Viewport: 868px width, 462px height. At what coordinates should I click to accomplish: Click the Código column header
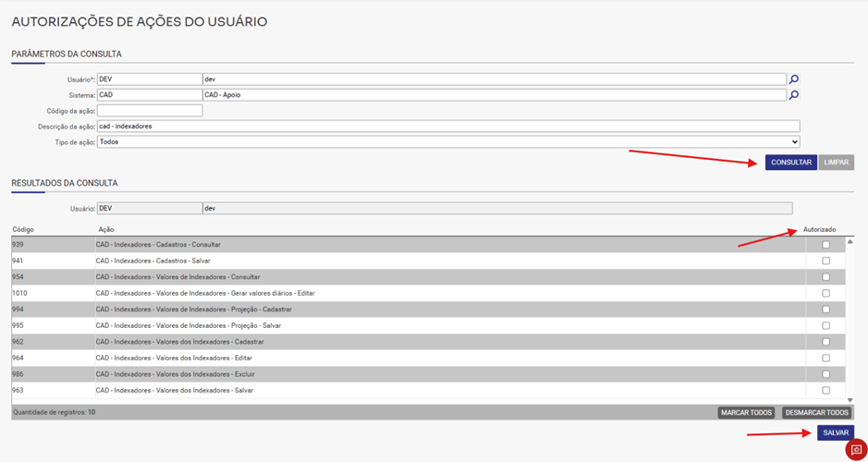coord(23,229)
